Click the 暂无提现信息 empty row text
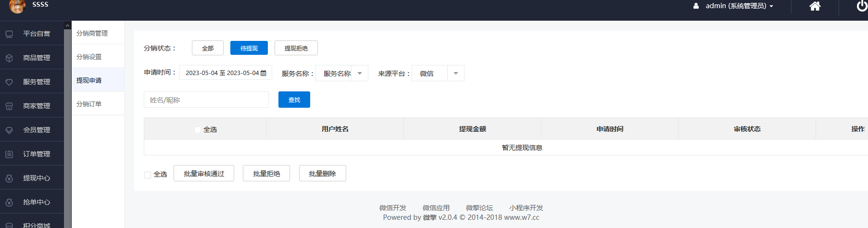Viewport: 868px width, 228px height. pyautogui.click(x=522, y=148)
